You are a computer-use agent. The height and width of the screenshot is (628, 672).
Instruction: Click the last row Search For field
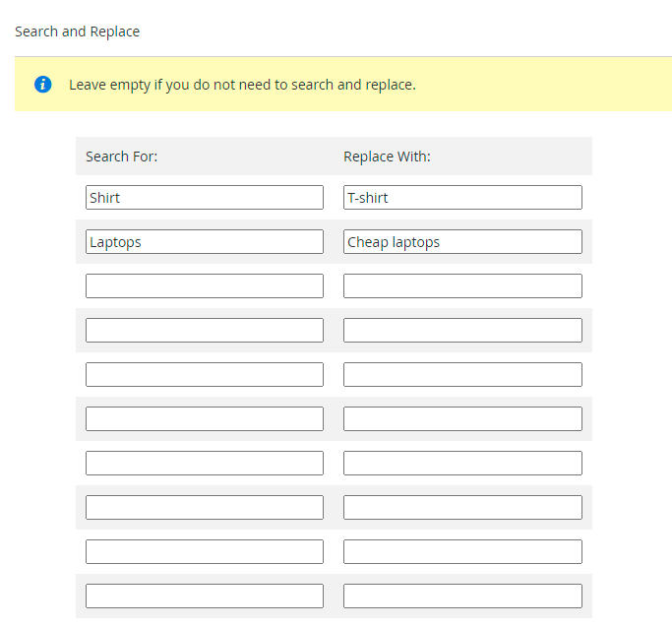coord(204,597)
